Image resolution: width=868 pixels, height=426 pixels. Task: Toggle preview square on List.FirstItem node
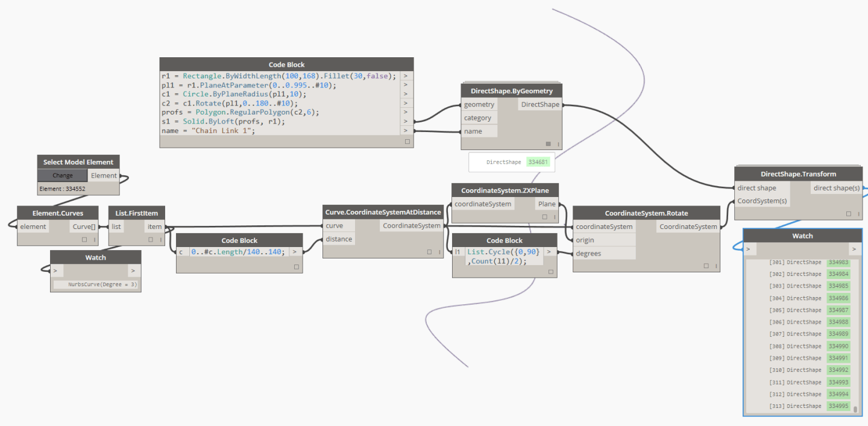tap(152, 239)
